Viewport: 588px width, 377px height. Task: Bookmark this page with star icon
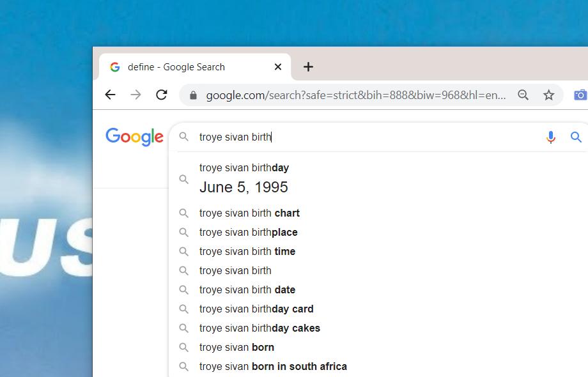click(x=548, y=95)
